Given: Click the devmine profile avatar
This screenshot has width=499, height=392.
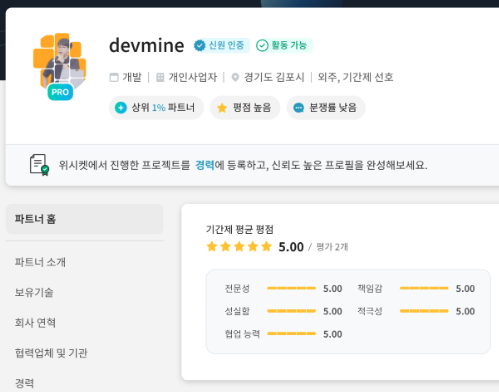Looking at the screenshot, I should [x=60, y=60].
